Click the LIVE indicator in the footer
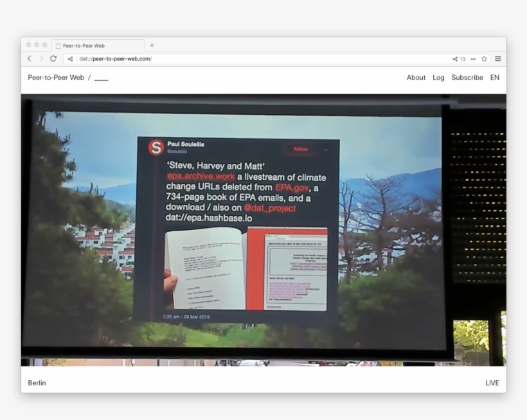The width and height of the screenshot is (527, 420). point(492,383)
